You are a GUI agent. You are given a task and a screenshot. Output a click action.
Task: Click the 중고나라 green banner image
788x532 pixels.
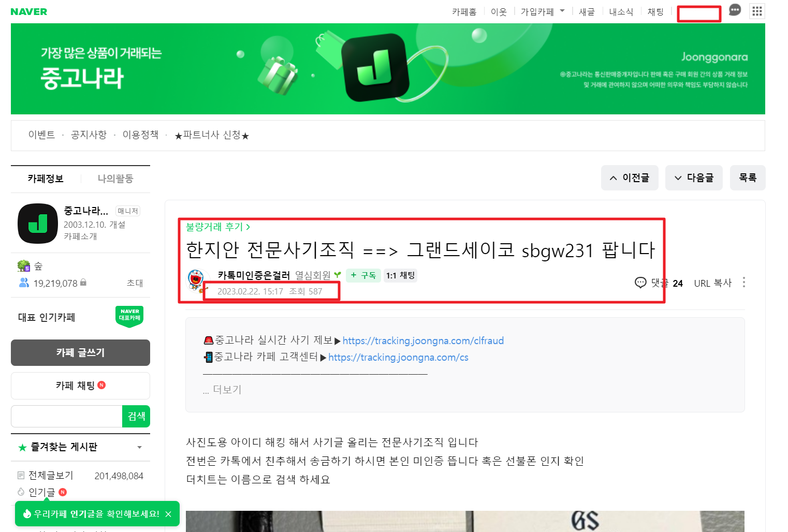coord(388,69)
